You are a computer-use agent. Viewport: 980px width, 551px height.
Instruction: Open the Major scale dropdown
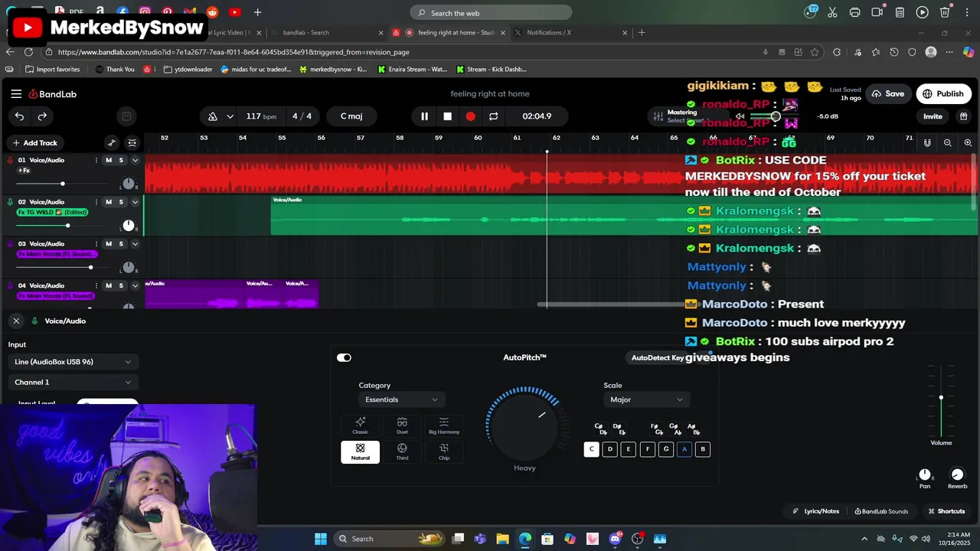click(646, 399)
